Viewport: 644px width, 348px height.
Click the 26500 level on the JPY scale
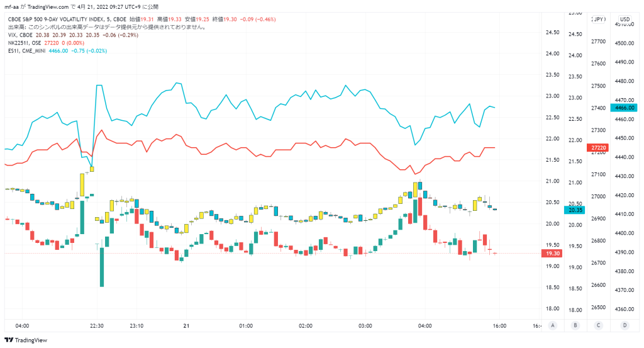[x=599, y=307]
